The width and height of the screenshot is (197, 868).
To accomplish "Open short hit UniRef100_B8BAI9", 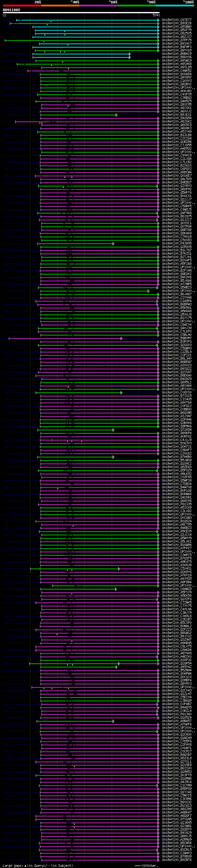I will [177, 54].
